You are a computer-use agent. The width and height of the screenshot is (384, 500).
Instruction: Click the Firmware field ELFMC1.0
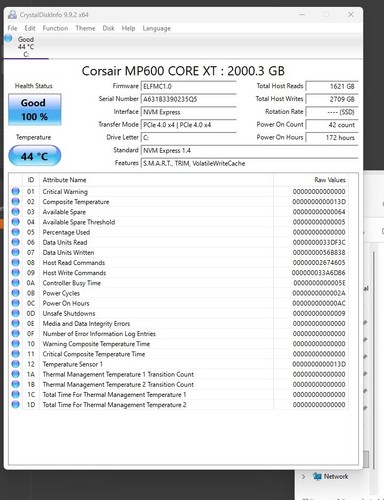click(x=188, y=87)
